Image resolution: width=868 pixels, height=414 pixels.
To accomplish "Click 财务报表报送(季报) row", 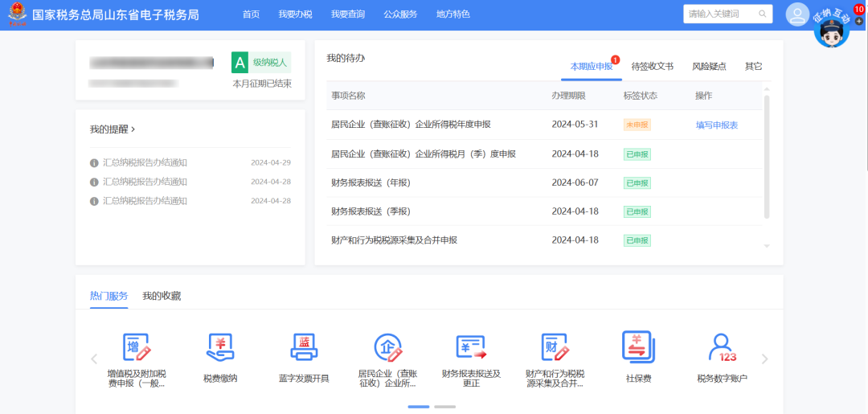I will coord(543,211).
